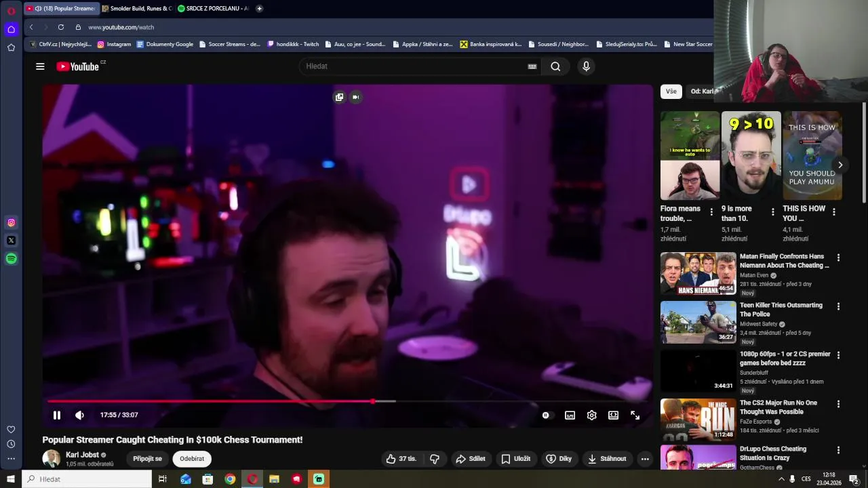
Task: Click the search magnifier button
Action: pyautogui.click(x=555, y=66)
